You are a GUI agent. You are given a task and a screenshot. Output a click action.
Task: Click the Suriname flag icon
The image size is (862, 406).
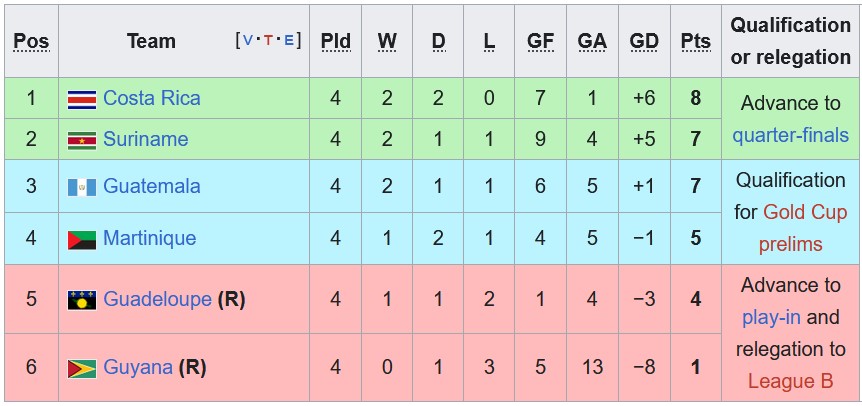click(81, 140)
